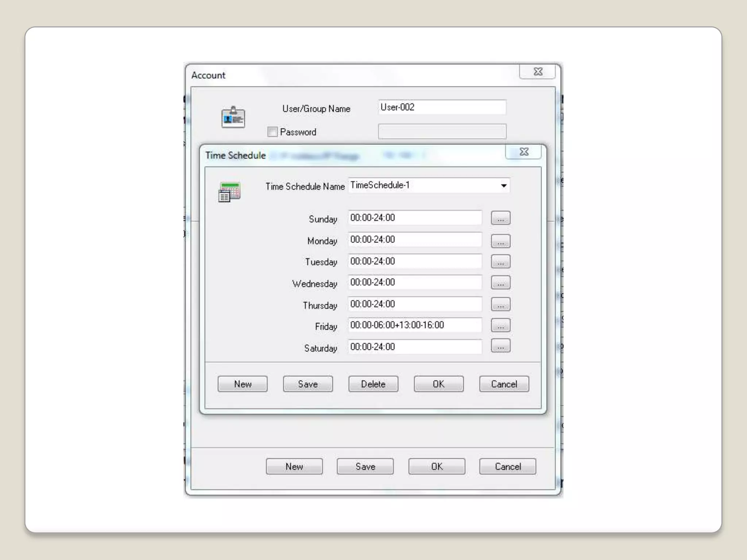747x560 pixels.
Task: Enable the Password checkbox
Action: point(272,132)
